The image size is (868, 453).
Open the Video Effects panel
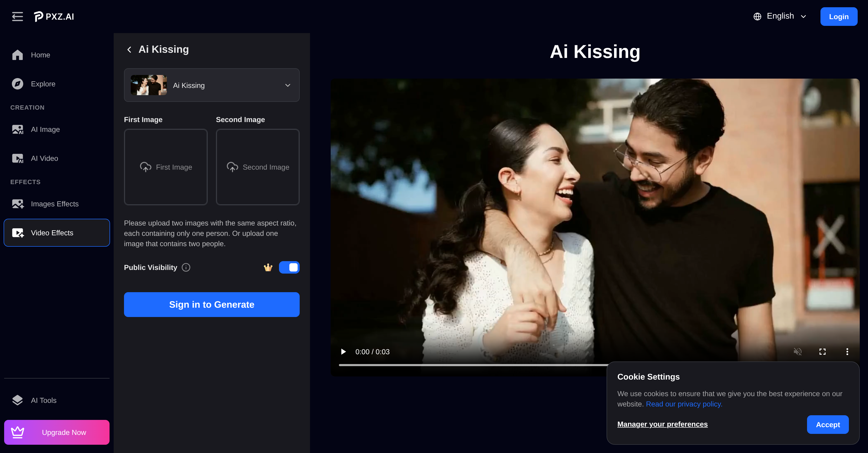click(52, 233)
